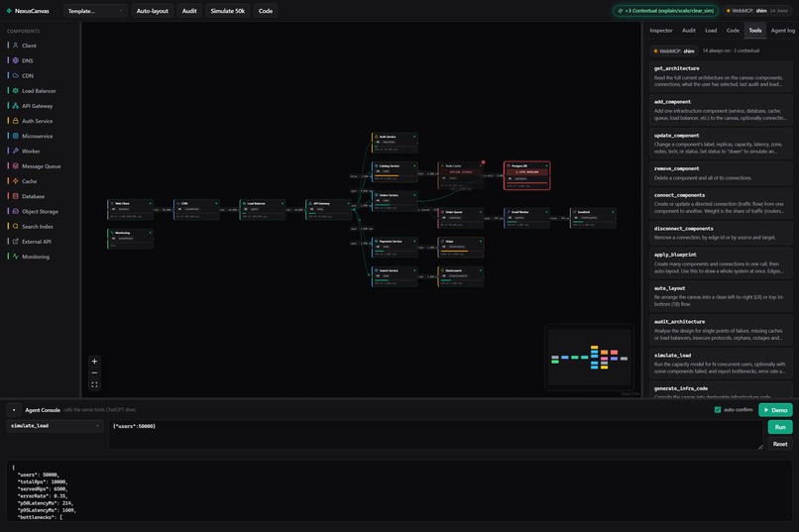Choose the Microservice component icon

(x=15, y=136)
